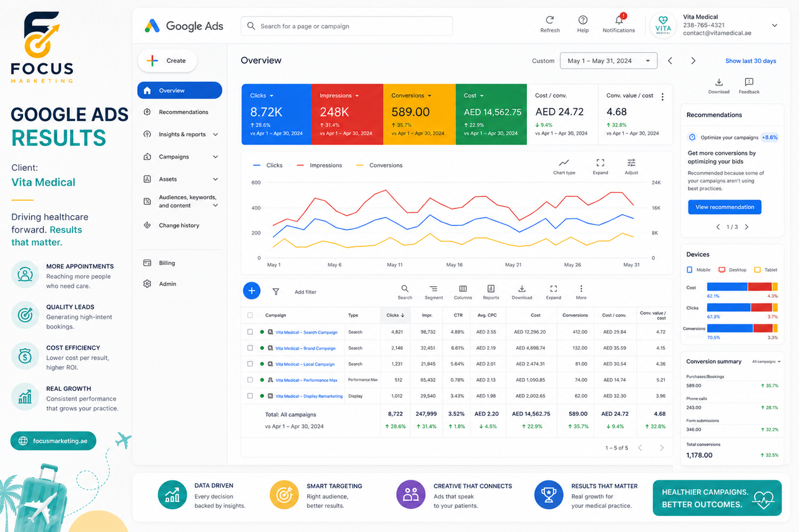Click the Mobile Cost bar segment
Image resolution: width=799 pixels, height=532 pixels.
tap(727, 287)
